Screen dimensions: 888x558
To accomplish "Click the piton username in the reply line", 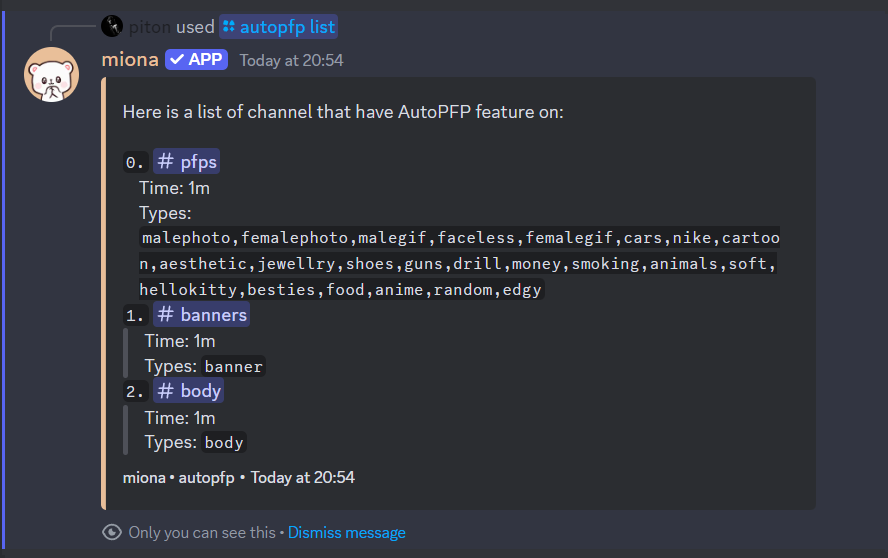I will [x=150, y=27].
